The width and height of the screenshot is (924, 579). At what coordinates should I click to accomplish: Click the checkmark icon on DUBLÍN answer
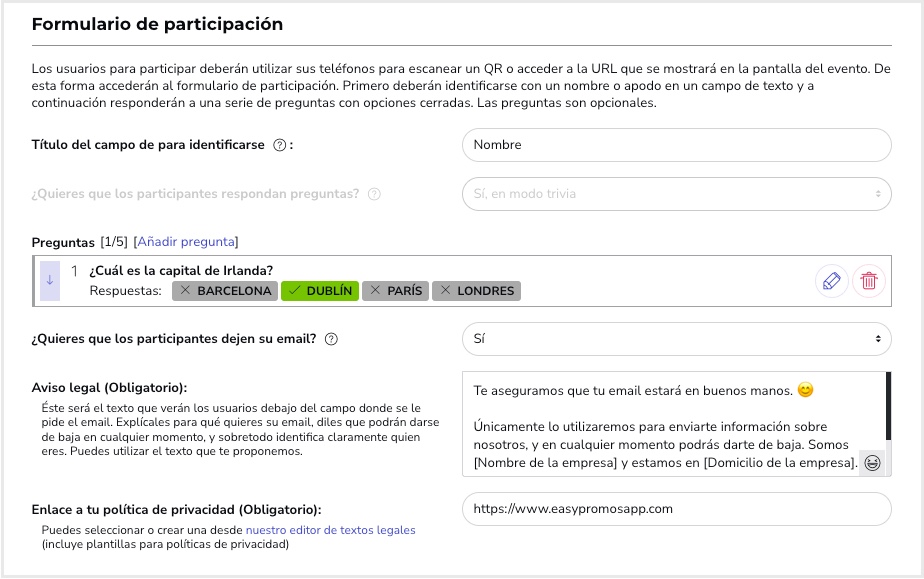(x=295, y=290)
